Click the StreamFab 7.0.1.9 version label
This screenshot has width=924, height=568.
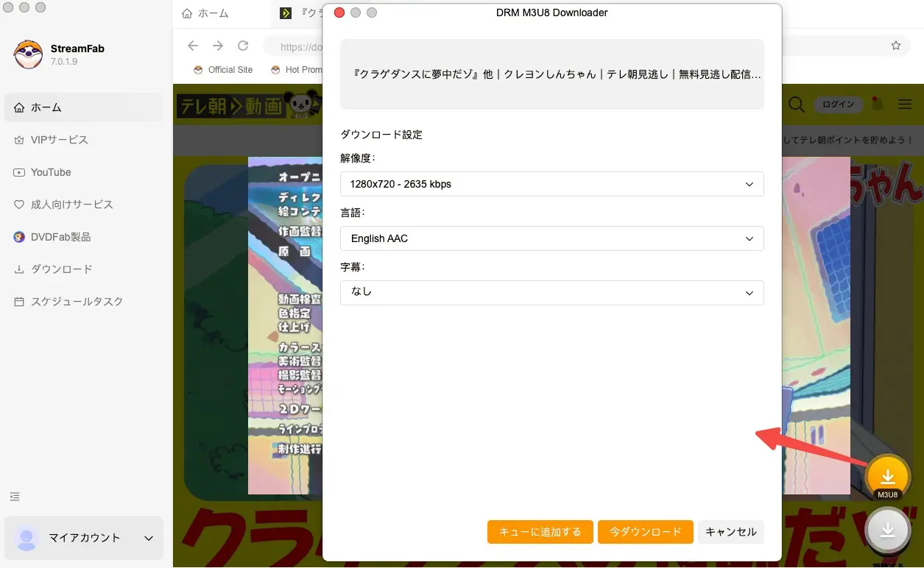64,62
